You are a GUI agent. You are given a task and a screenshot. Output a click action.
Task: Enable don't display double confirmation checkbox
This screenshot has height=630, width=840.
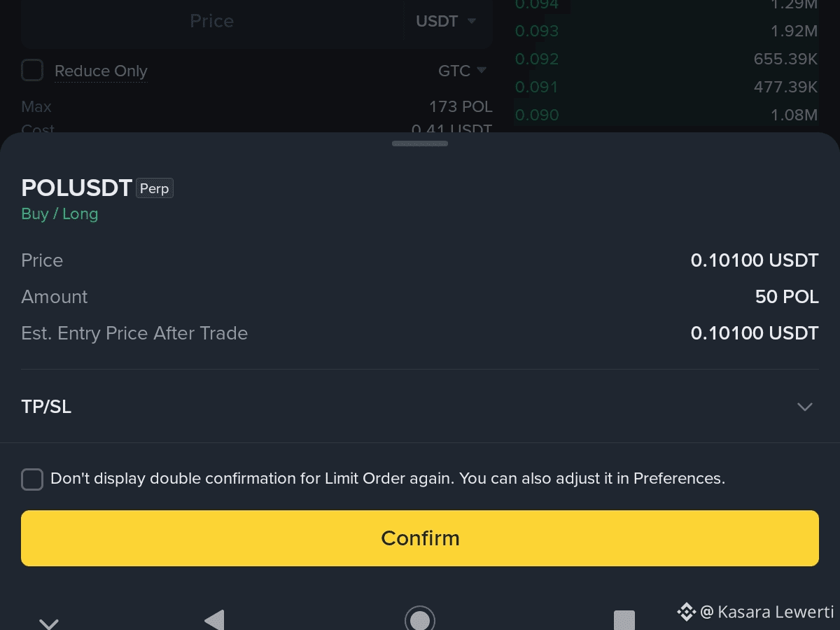click(32, 479)
